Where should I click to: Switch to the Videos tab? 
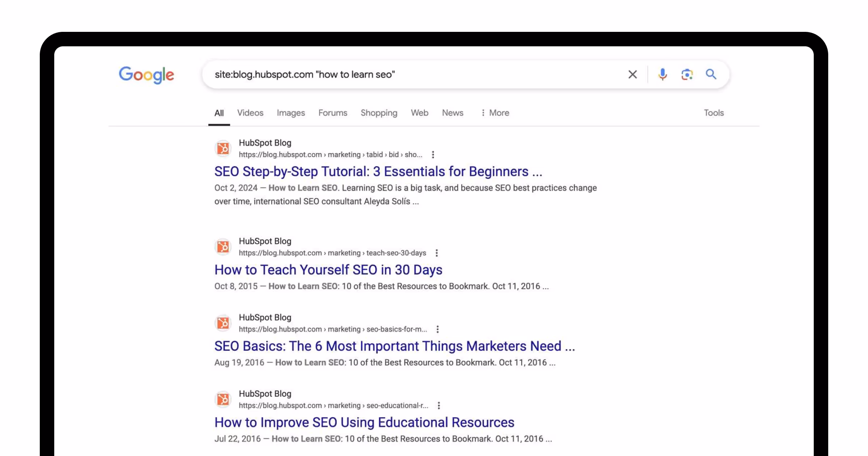[x=250, y=113]
